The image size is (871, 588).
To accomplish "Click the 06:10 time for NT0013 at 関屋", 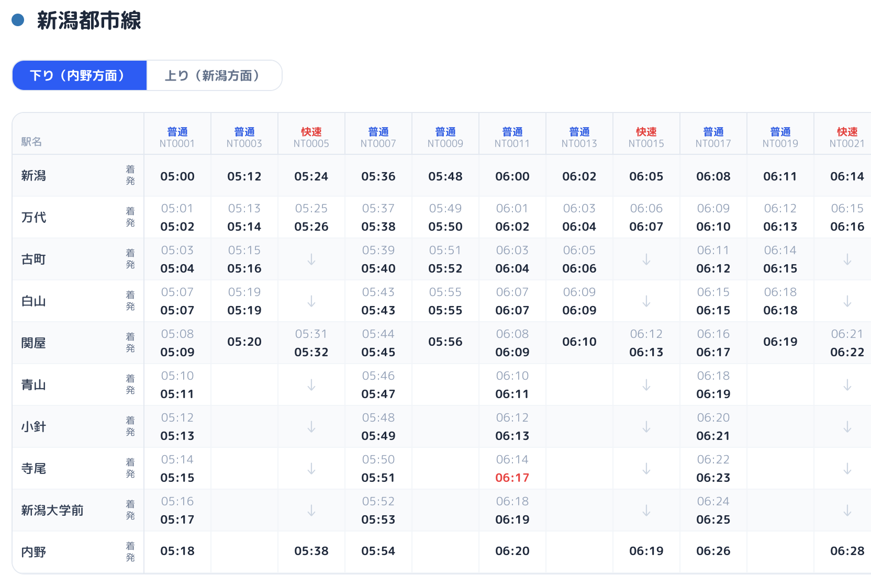I will (579, 342).
